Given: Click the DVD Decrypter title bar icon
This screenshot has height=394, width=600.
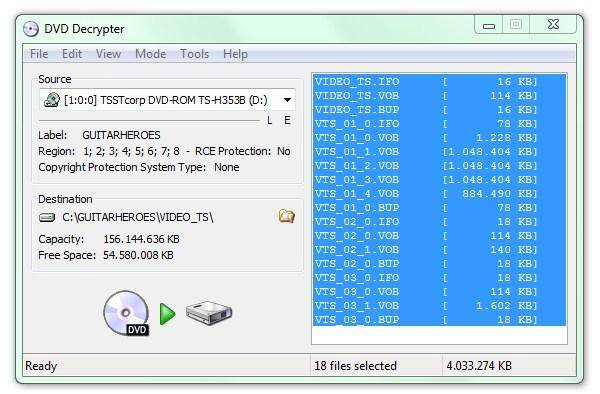Looking at the screenshot, I should (31, 29).
